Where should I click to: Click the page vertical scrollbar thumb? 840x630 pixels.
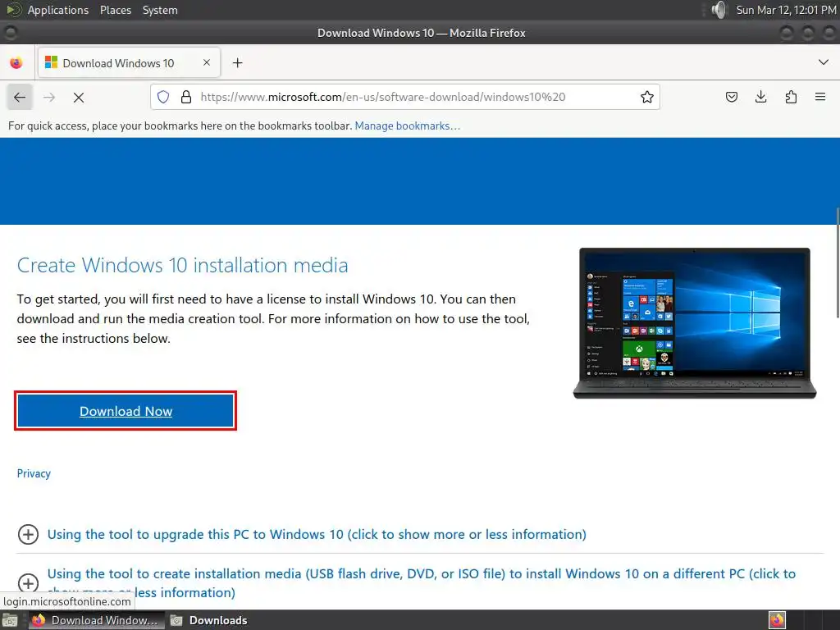click(x=838, y=262)
